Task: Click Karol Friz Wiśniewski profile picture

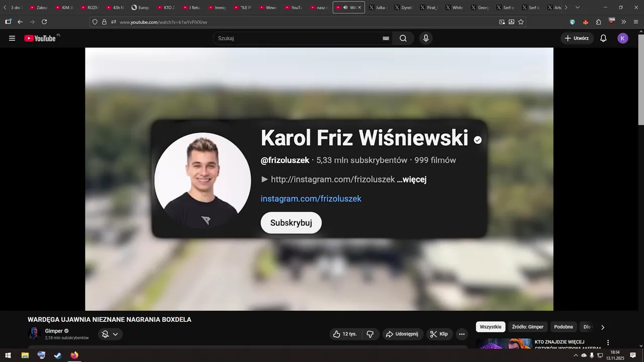Action: click(x=203, y=180)
